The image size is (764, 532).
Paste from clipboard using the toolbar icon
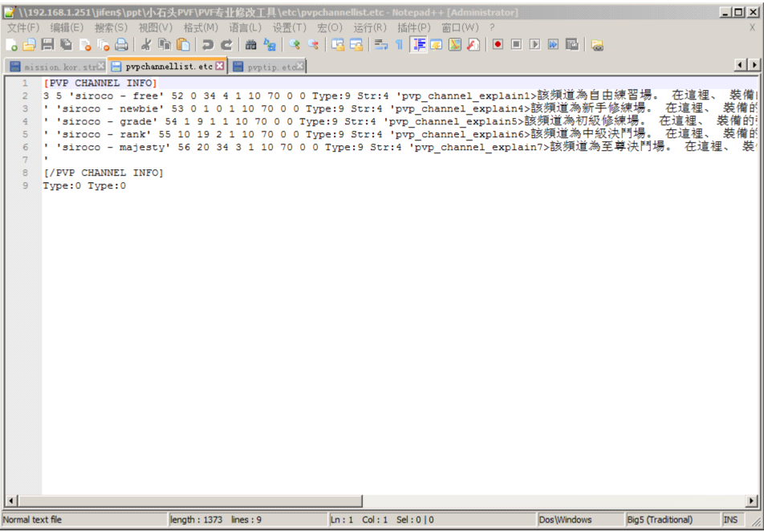[x=183, y=45]
